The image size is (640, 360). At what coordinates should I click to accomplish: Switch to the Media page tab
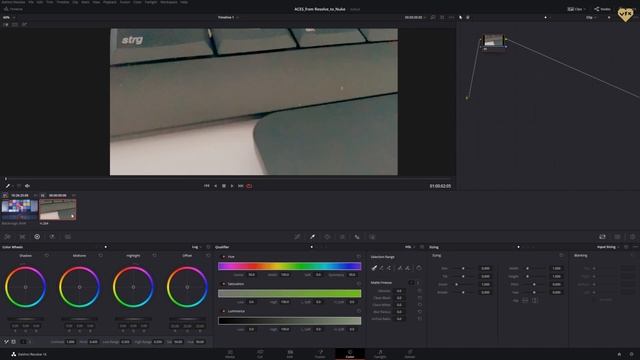pos(230,354)
